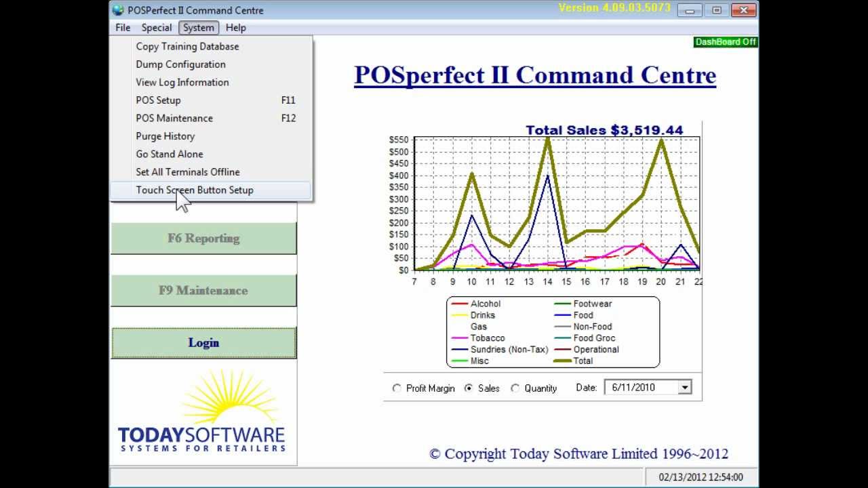Click the 6/11/2010 date field
Image resolution: width=868 pixels, height=488 pixels.
(641, 388)
